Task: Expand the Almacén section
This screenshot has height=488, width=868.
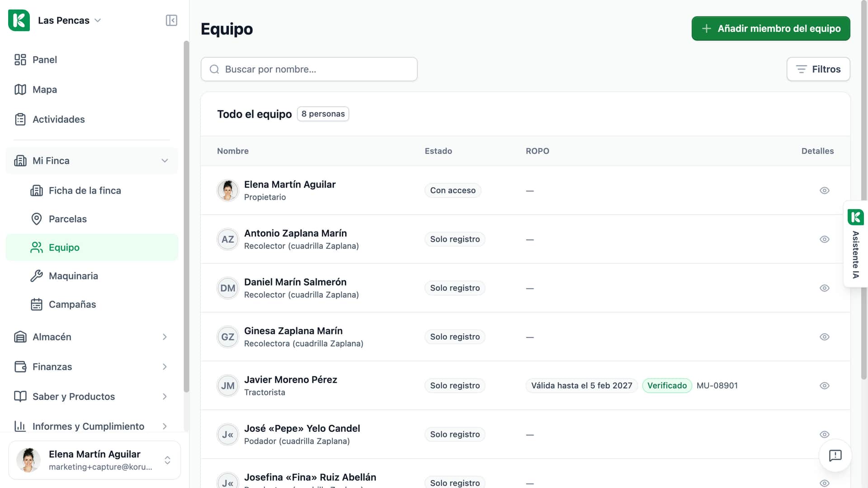Action: [x=92, y=337]
